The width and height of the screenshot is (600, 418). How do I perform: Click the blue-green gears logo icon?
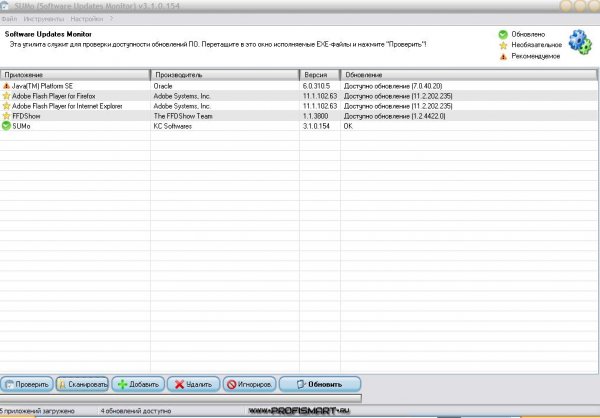(580, 42)
